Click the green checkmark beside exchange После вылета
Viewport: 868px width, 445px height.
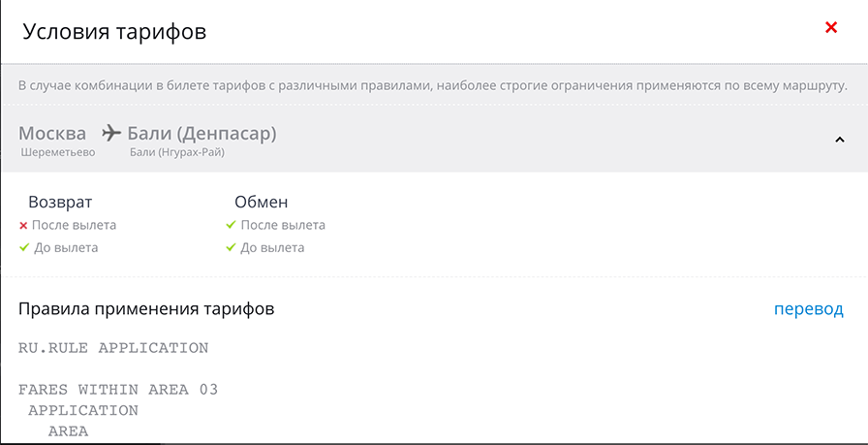click(231, 226)
